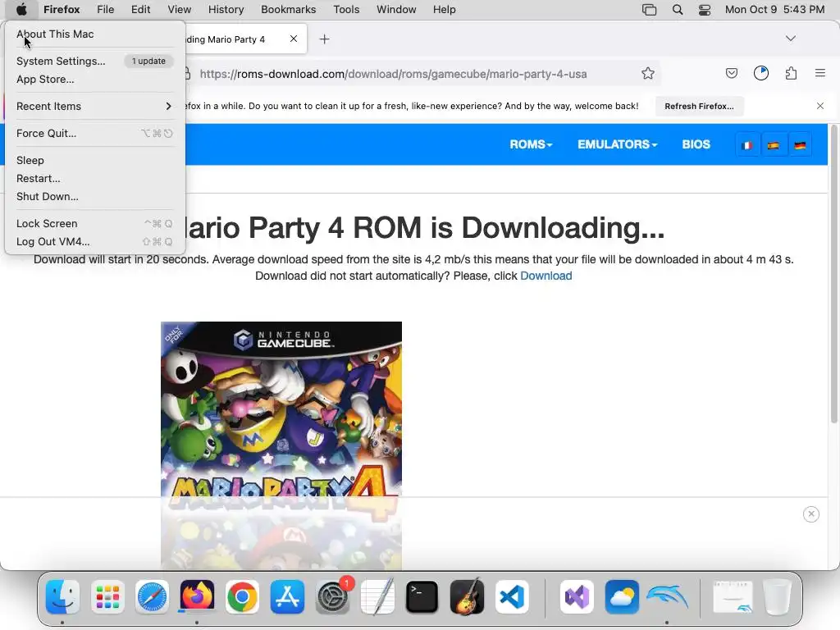Open the File menu
The image size is (840, 630).
106,10
